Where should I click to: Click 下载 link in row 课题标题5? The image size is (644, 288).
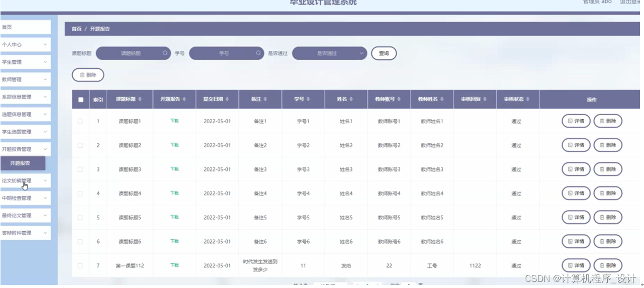[x=174, y=217]
